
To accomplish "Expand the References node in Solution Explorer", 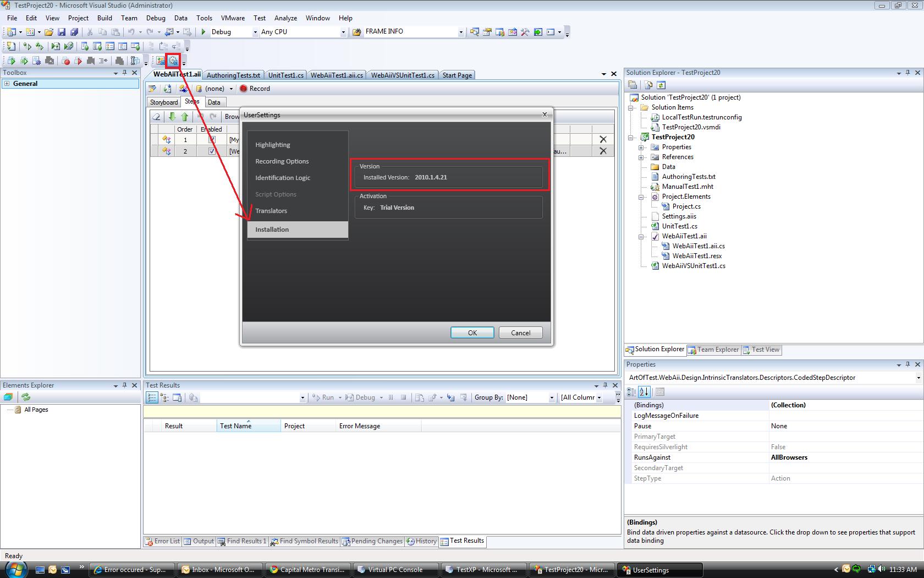I will tap(641, 157).
